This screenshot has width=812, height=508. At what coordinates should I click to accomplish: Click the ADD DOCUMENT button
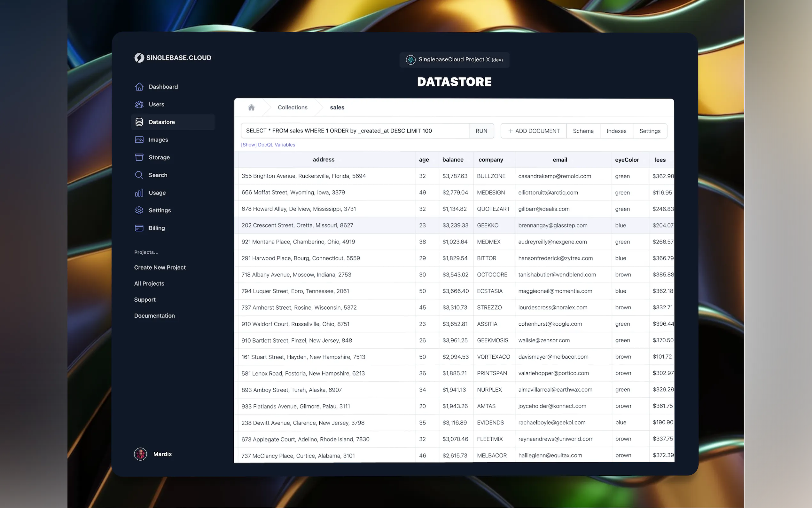click(533, 131)
